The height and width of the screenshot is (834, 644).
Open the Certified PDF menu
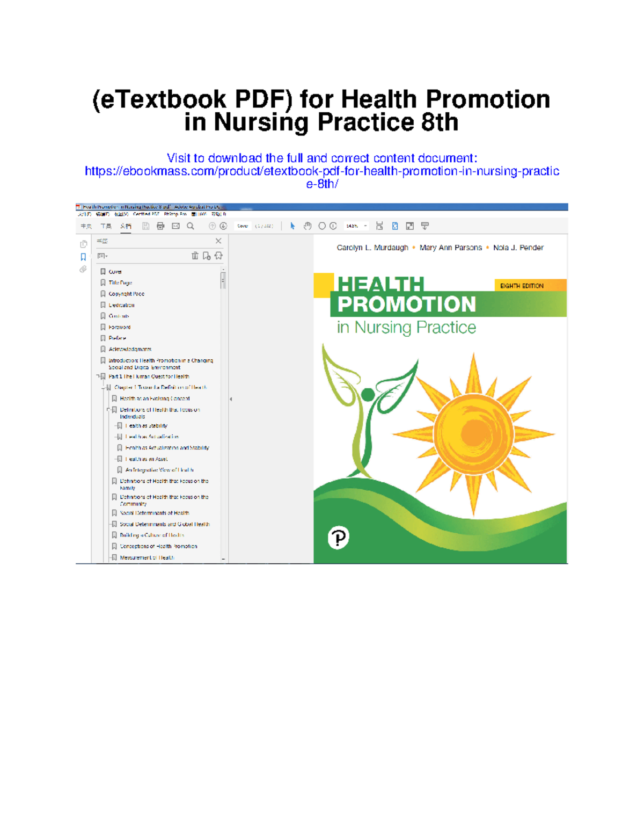click(146, 214)
